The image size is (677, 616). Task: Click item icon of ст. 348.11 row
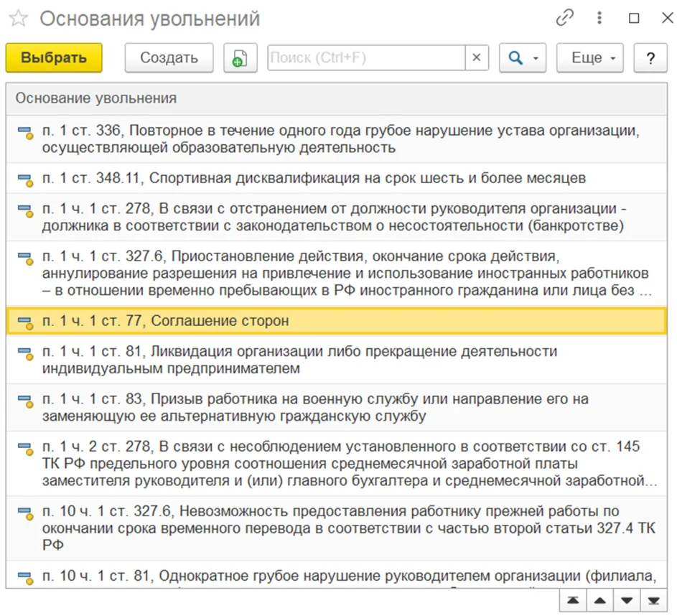click(x=25, y=180)
